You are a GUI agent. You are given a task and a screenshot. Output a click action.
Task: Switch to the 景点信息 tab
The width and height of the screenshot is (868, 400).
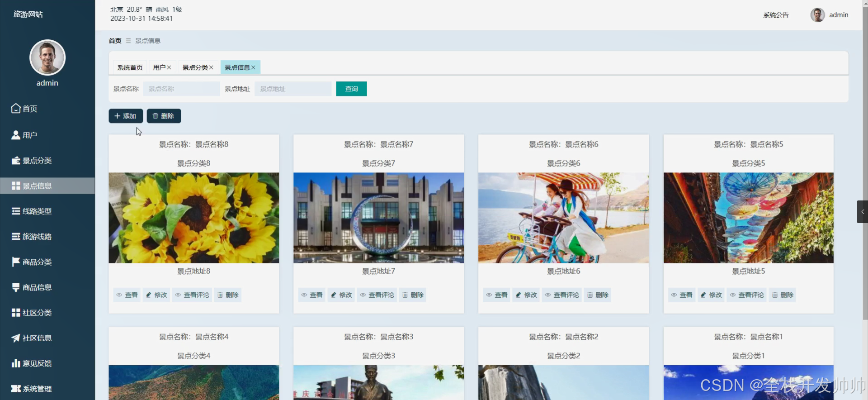coord(237,67)
